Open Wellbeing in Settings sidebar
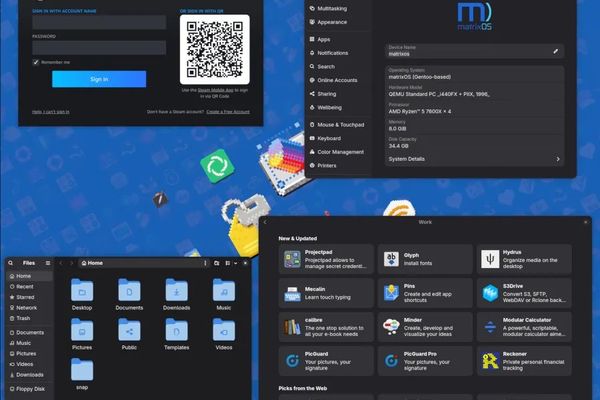 [339, 108]
